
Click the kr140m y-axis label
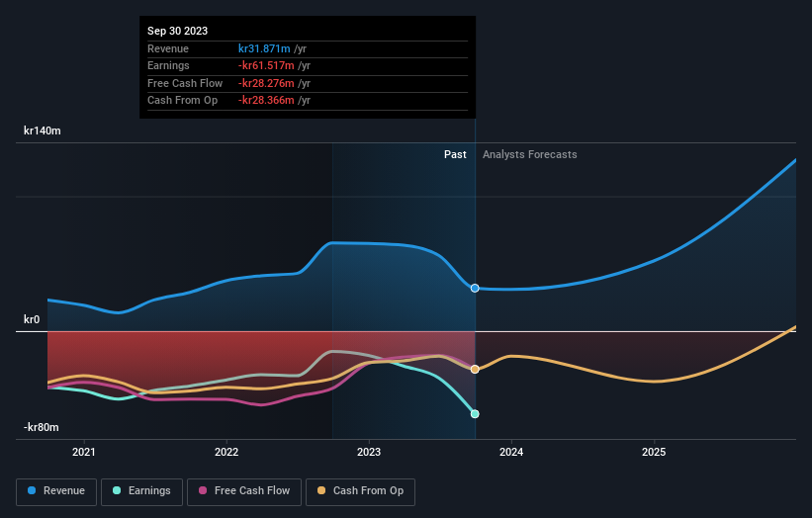[x=42, y=130]
